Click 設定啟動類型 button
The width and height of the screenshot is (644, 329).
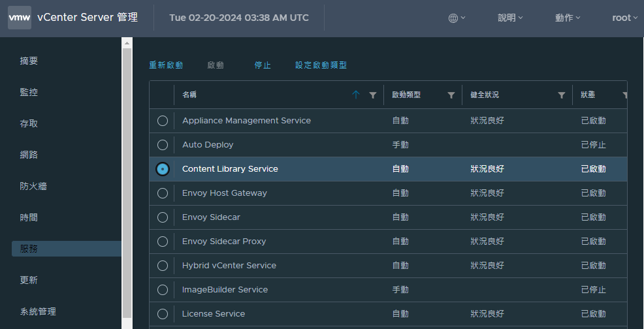321,65
